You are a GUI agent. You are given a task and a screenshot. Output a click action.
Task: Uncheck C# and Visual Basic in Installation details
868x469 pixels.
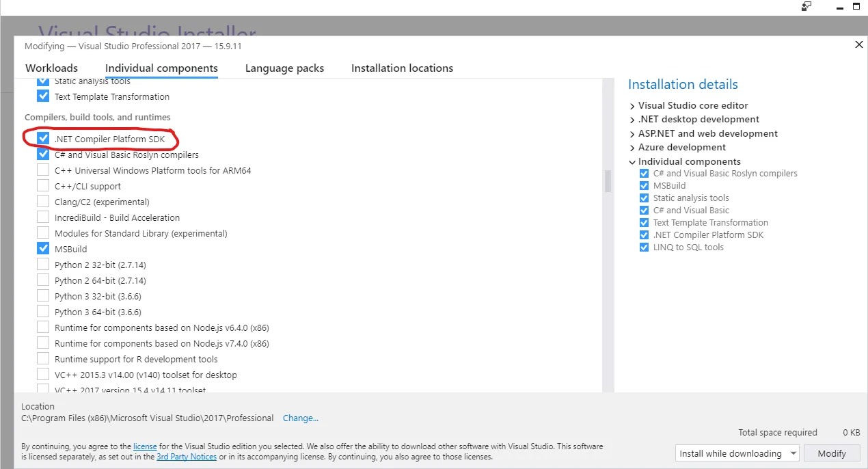(644, 211)
